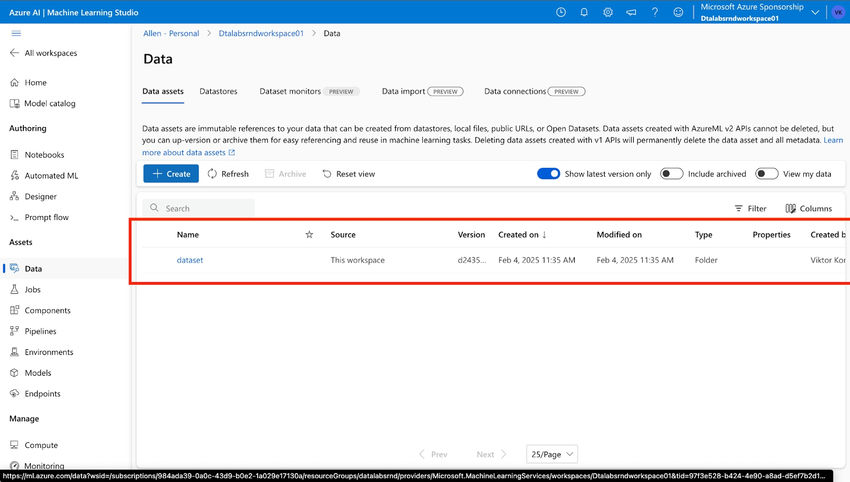Toggle Show latest version only
The image size is (850, 482).
pos(548,173)
